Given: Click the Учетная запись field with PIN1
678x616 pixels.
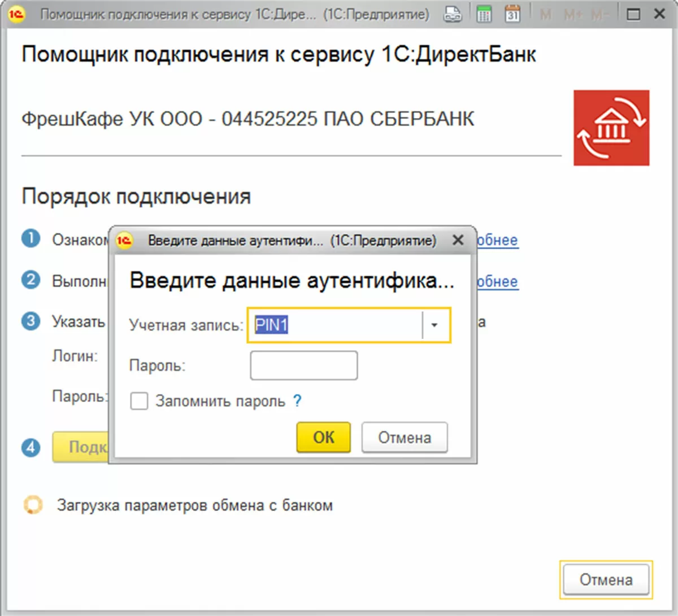Looking at the screenshot, I should click(349, 325).
